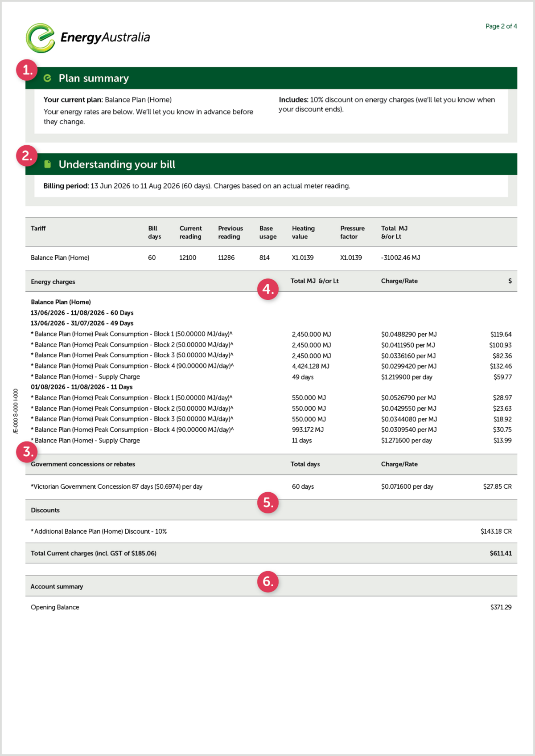Click the "Current reading" column header

pos(190,233)
